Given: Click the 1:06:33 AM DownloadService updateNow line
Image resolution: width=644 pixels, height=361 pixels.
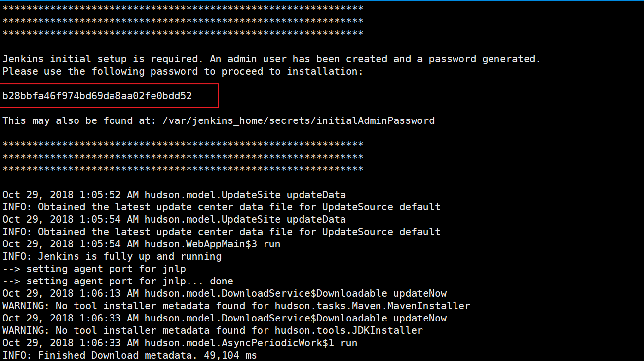Looking at the screenshot, I should coord(225,318).
